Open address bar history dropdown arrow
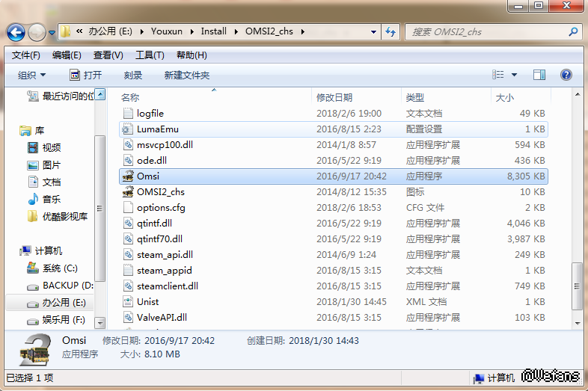The height and width of the screenshot is (391, 588). (373, 32)
